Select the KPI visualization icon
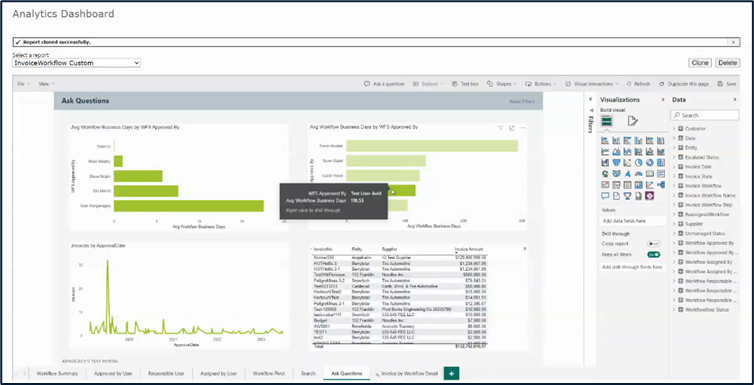Viewport: 754px width, 385px height. click(x=605, y=185)
